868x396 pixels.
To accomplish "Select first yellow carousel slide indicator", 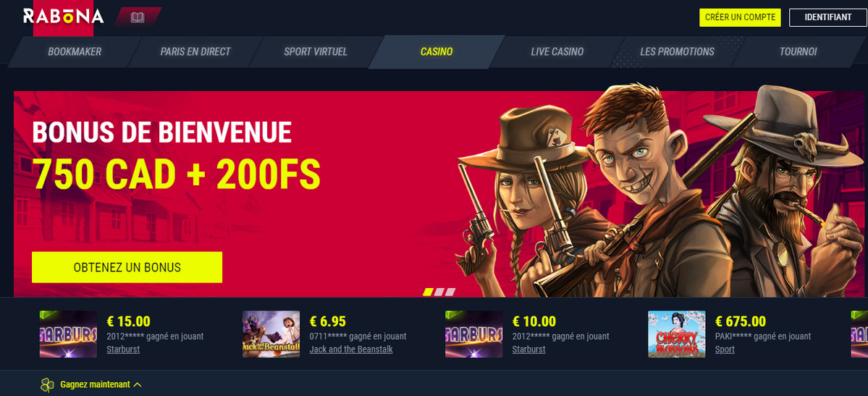I will [x=428, y=292].
